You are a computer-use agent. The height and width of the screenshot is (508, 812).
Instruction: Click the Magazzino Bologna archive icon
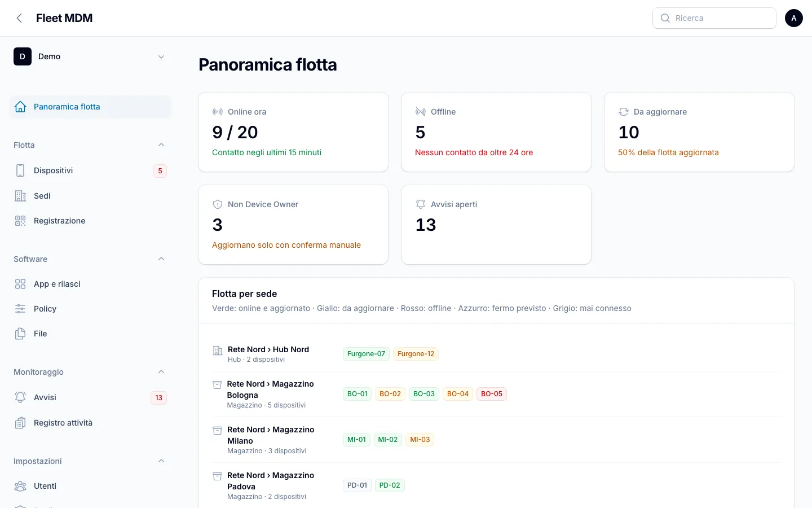(217, 385)
